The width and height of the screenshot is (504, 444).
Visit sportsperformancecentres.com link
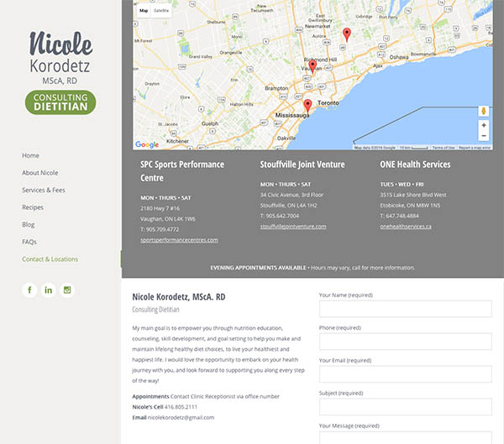pyautogui.click(x=179, y=240)
